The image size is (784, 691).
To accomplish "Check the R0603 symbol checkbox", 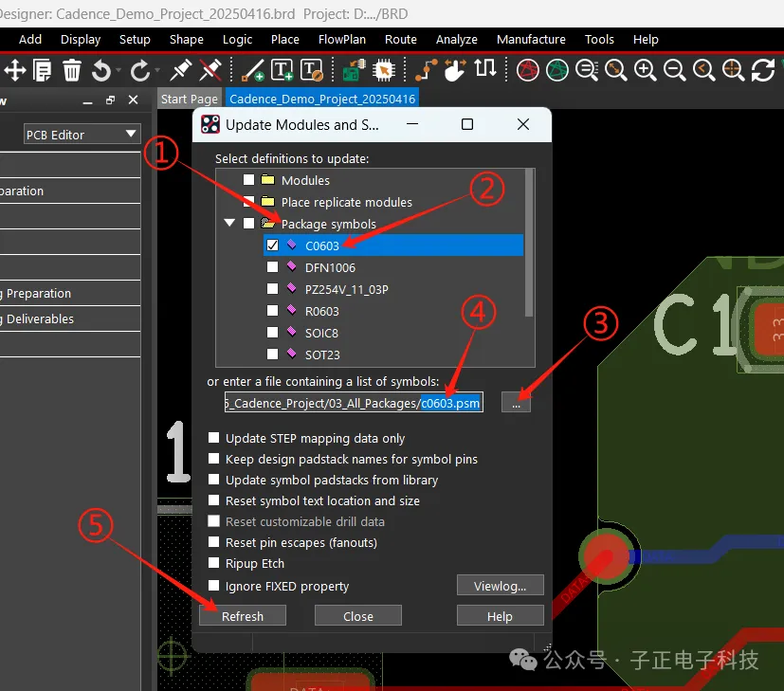I will (x=272, y=311).
